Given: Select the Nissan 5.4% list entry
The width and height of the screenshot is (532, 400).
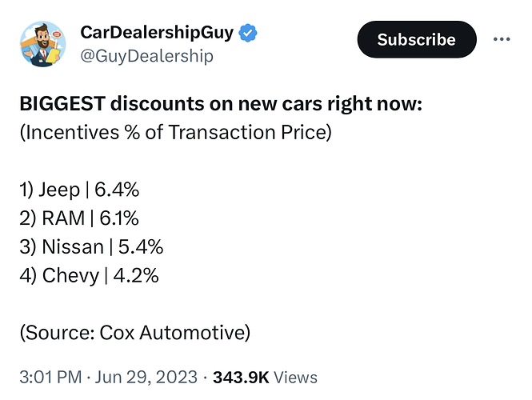Looking at the screenshot, I should pyautogui.click(x=92, y=246).
